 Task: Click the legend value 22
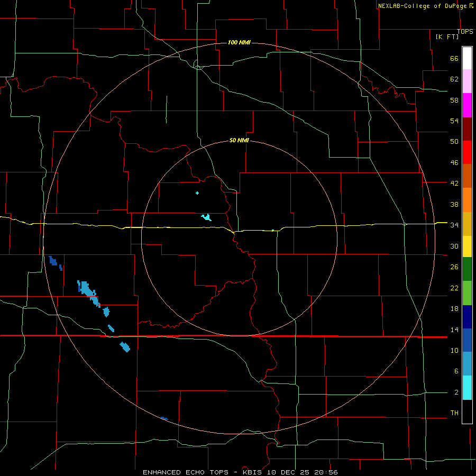coord(454,288)
